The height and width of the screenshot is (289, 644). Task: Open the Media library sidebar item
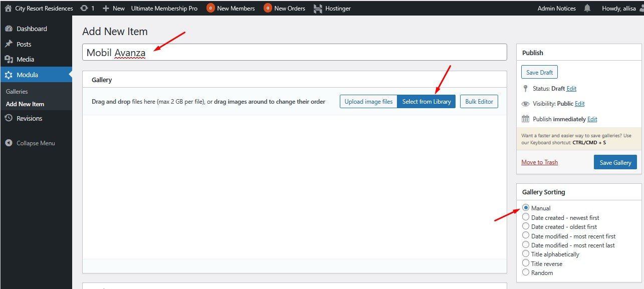point(25,59)
